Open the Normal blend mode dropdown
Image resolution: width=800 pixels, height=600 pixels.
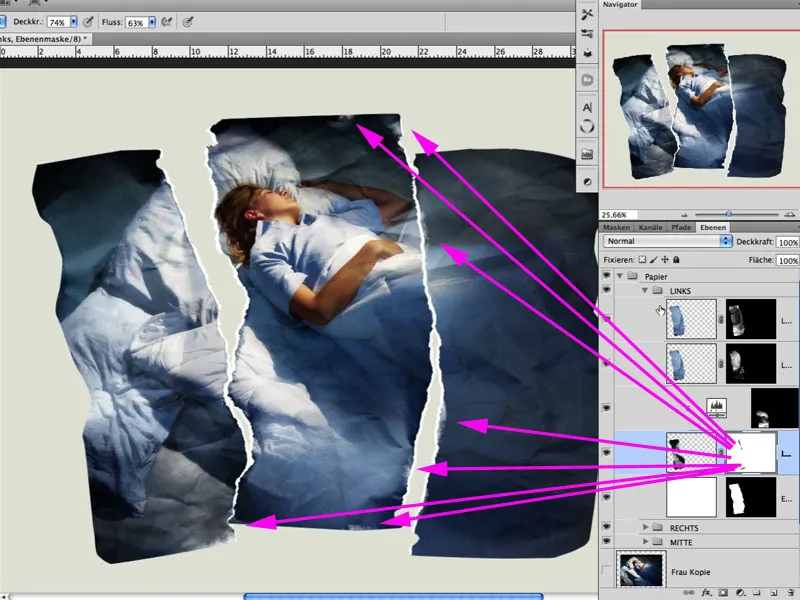(667, 241)
